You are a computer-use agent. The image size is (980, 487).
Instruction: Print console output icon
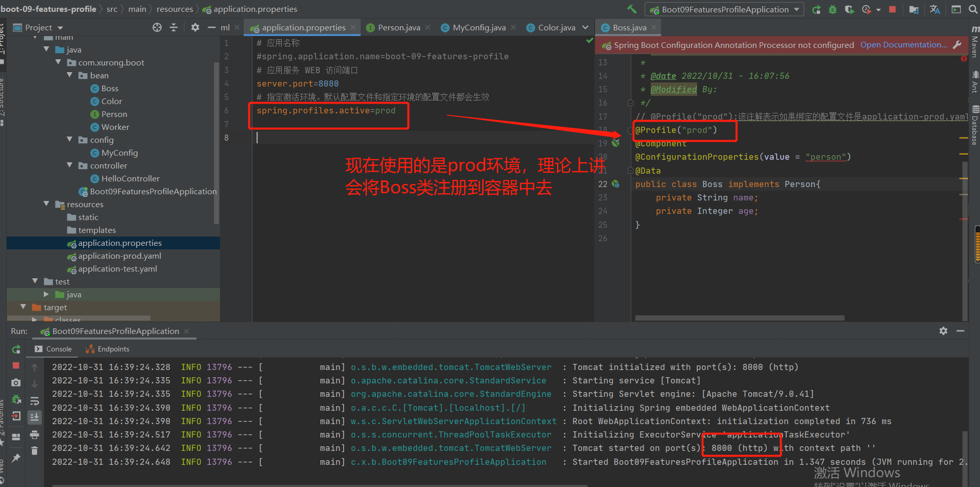[35, 434]
